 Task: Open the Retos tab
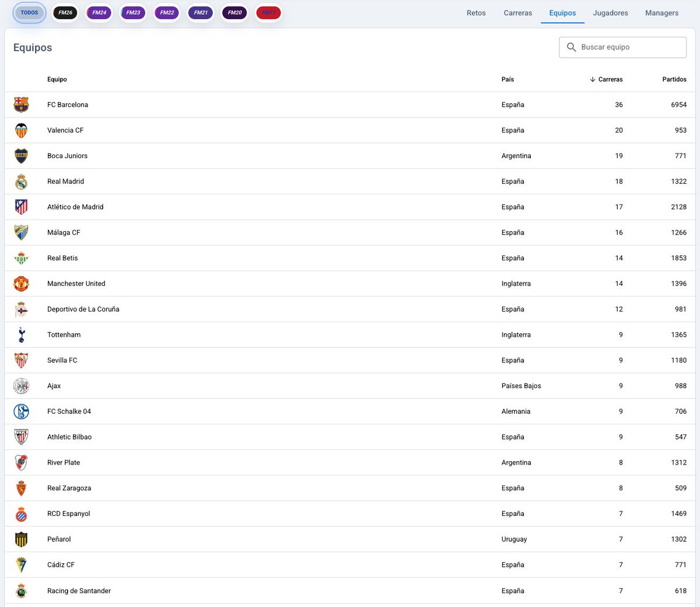tap(476, 13)
